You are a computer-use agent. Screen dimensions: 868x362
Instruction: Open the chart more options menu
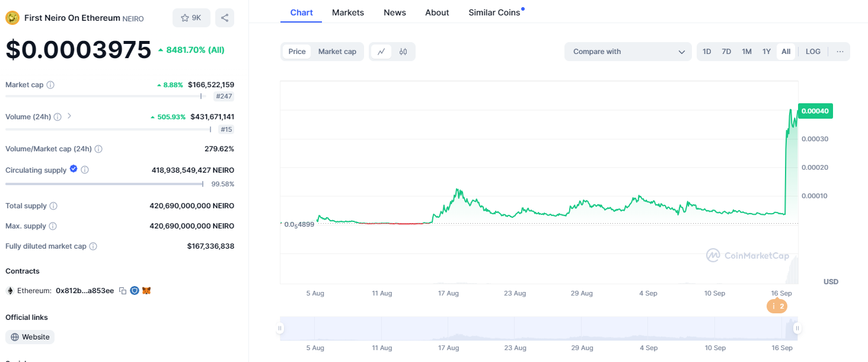[x=840, y=52]
